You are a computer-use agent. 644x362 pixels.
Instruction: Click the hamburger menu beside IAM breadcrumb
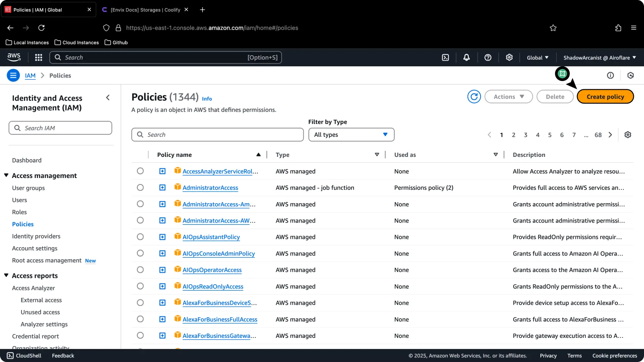click(x=13, y=75)
